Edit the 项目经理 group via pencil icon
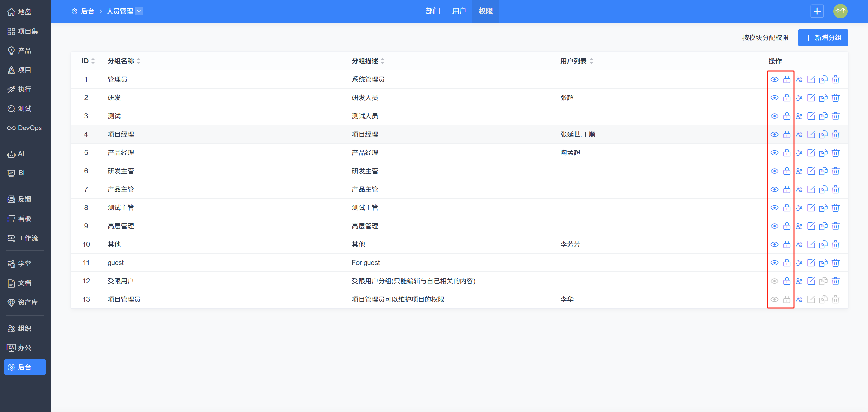 tap(811, 134)
